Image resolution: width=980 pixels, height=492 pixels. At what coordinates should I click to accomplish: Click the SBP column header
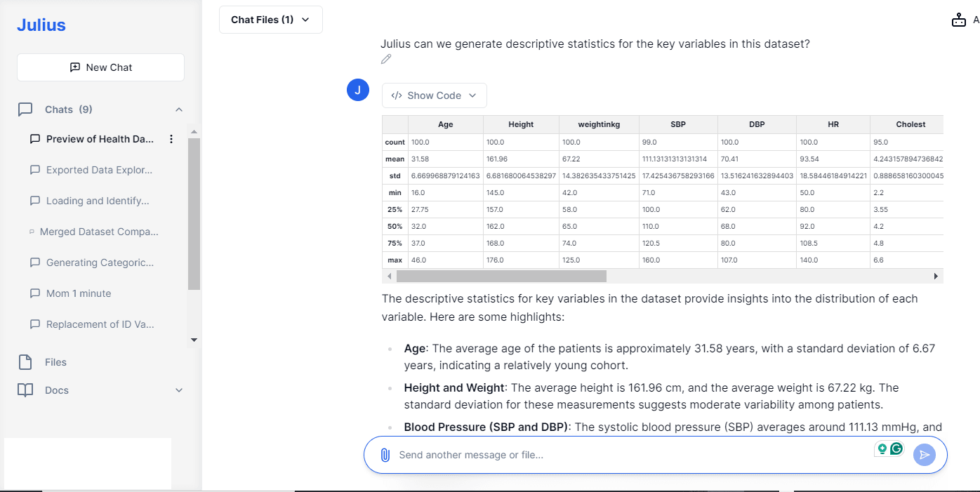pos(678,124)
